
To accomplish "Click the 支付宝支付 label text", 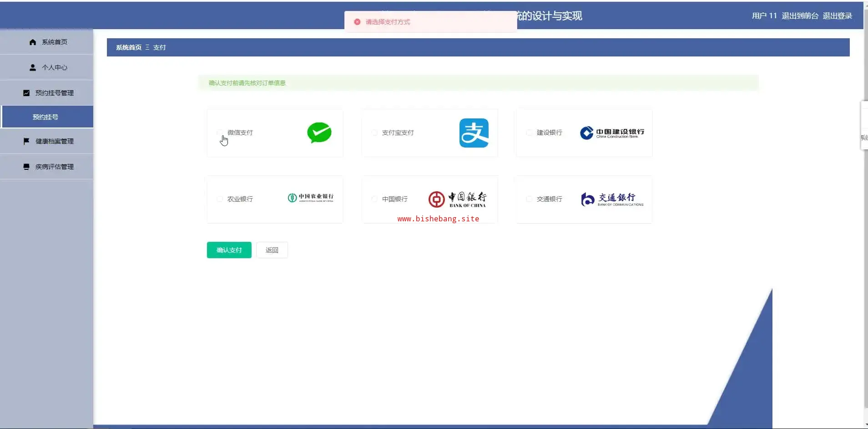I will [x=398, y=133].
